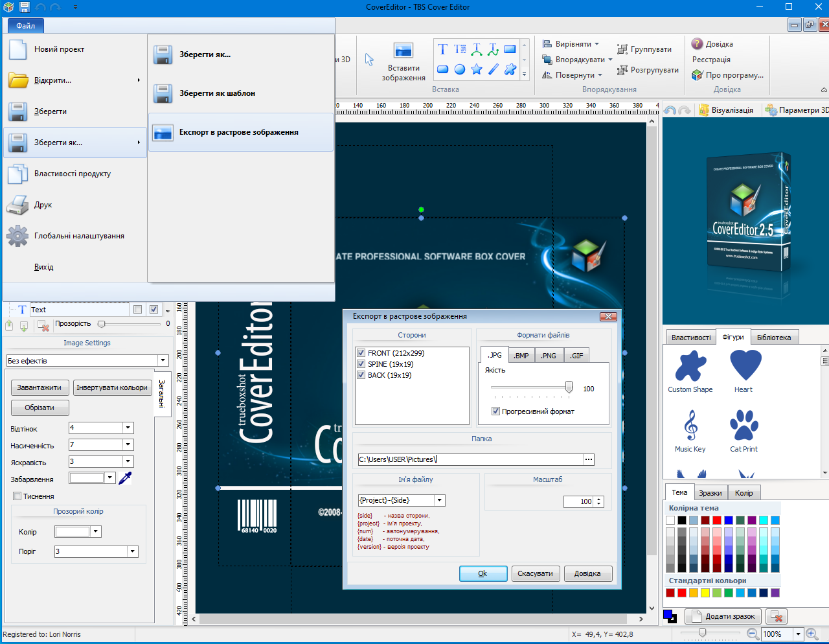
Task: Toggle the Прогресивний формат checkbox
Action: tap(495, 411)
